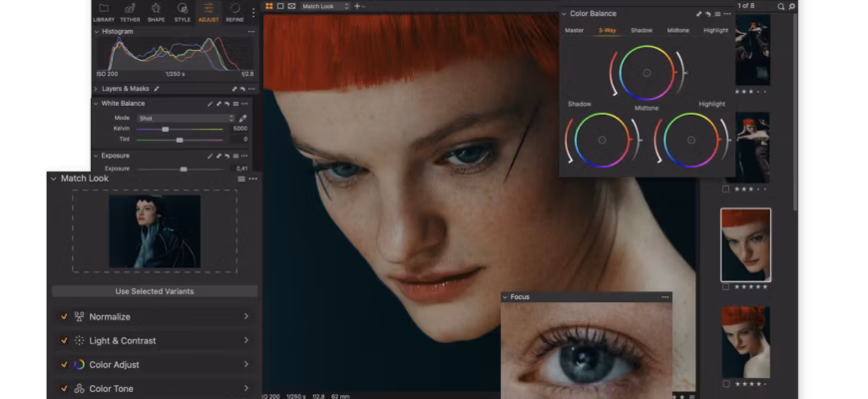Screen dimensions: 868x399
Task: Open vertical three-dot menu beside Refine tab
Action: (253, 12)
